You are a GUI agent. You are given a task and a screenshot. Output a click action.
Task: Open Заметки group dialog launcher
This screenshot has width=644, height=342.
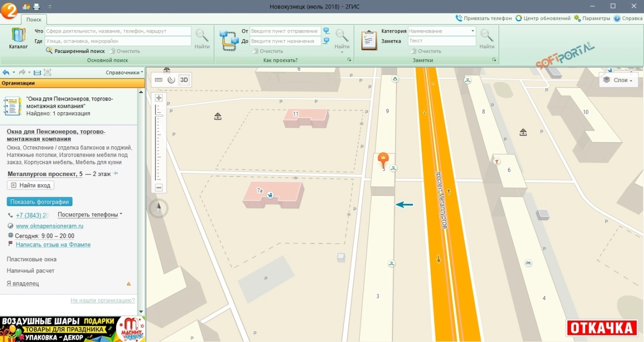coord(495,60)
